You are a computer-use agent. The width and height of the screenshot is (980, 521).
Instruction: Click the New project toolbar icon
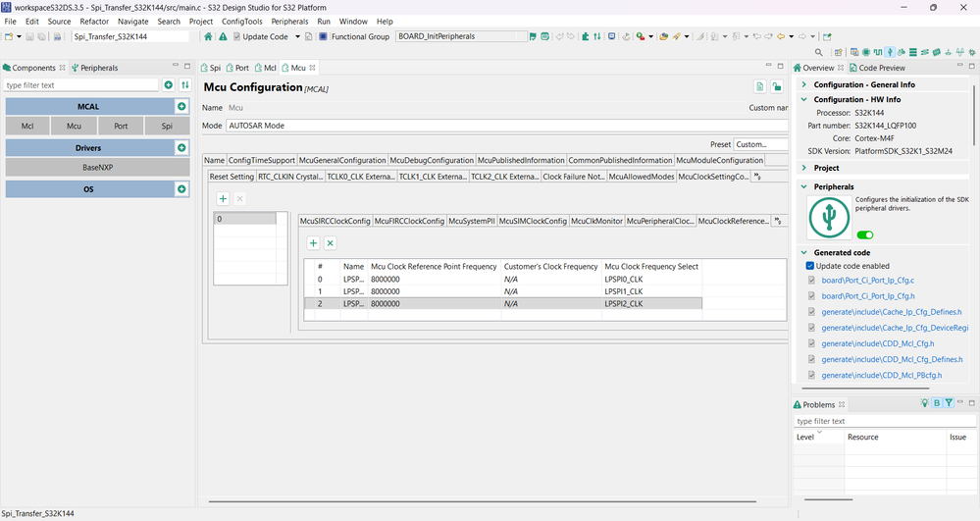[9, 37]
